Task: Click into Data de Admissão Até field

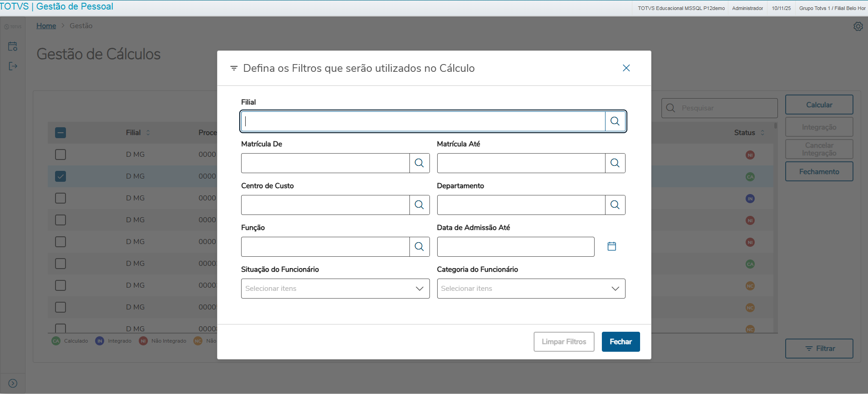Action: coord(515,247)
